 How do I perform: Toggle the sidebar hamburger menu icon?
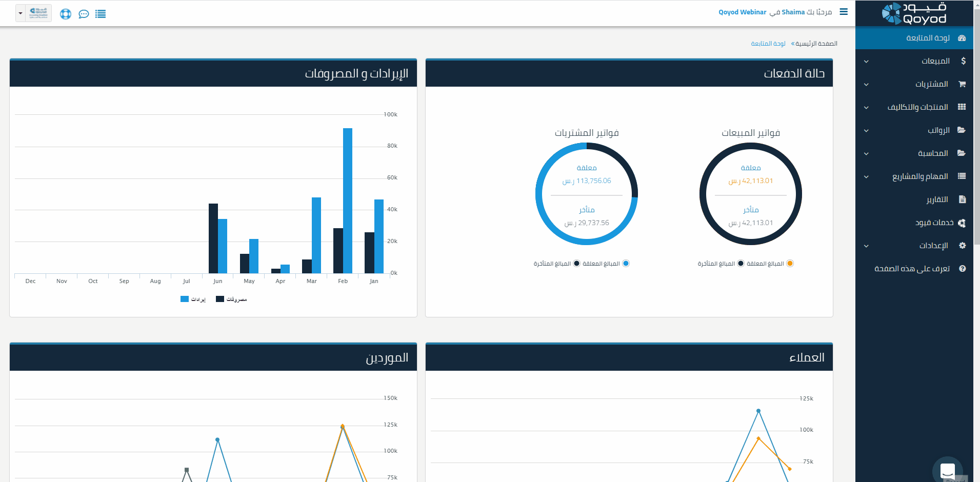point(844,12)
